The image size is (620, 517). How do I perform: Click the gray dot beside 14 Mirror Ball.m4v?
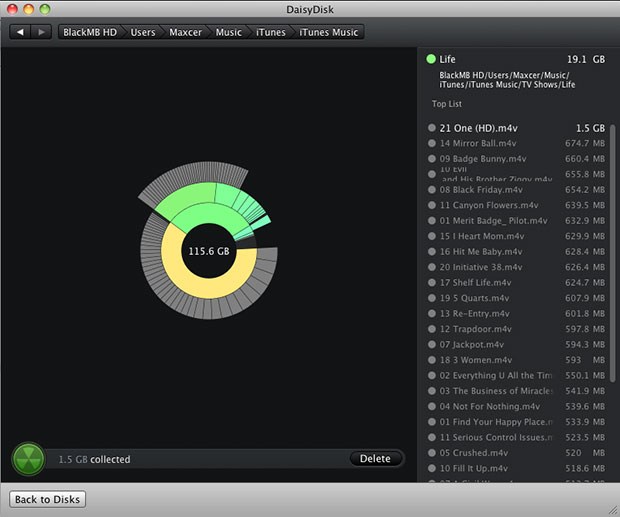point(432,143)
